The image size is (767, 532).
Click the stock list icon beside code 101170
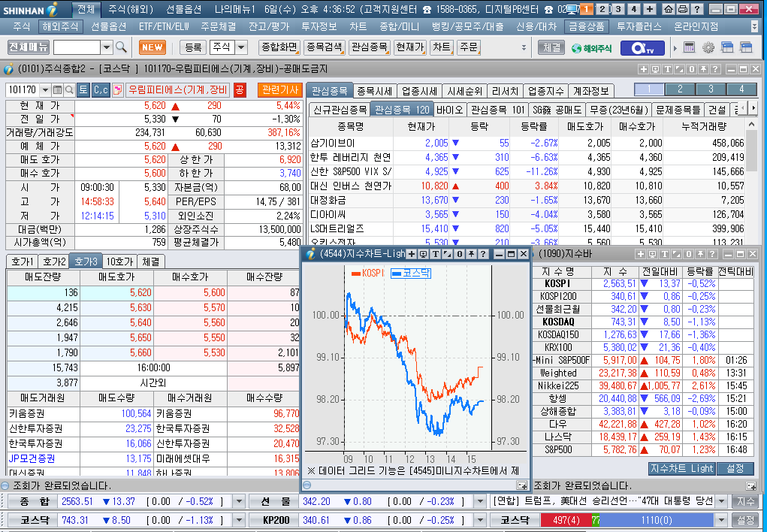point(57,89)
